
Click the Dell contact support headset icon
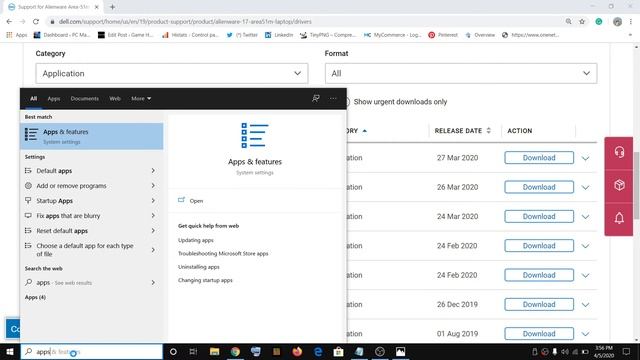(x=619, y=152)
